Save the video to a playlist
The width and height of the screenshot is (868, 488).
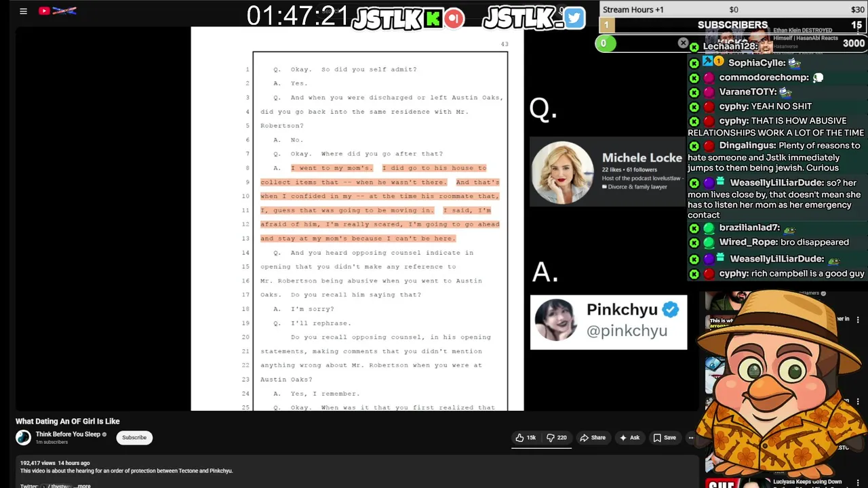(x=665, y=438)
